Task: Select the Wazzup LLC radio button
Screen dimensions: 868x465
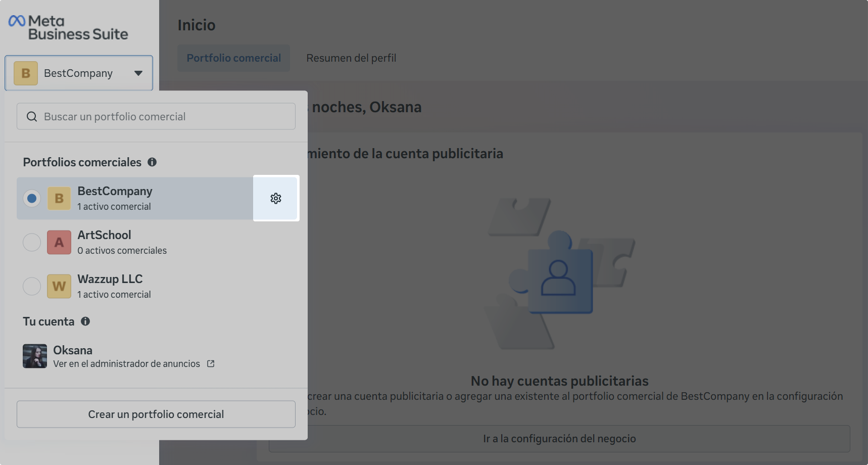Action: [x=31, y=286]
